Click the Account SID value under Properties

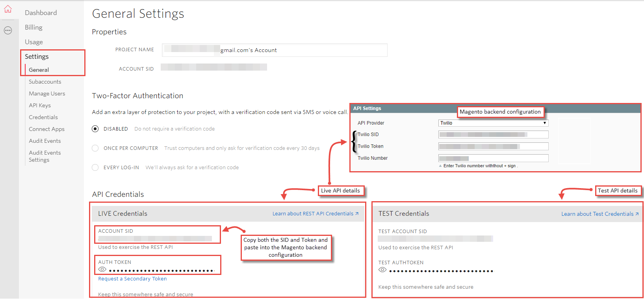214,67
